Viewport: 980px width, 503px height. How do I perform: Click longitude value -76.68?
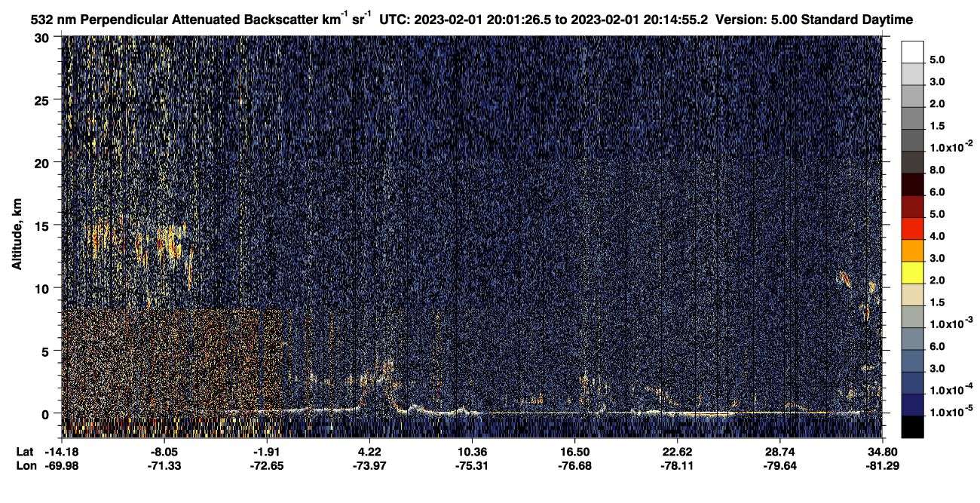(574, 465)
